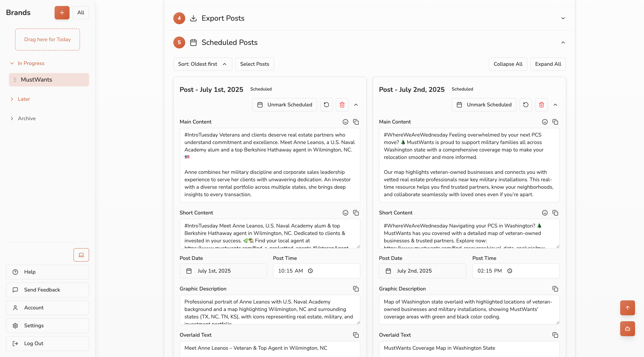This screenshot has height=357, width=644.
Task: Click the All brands button
Action: [x=81, y=12]
